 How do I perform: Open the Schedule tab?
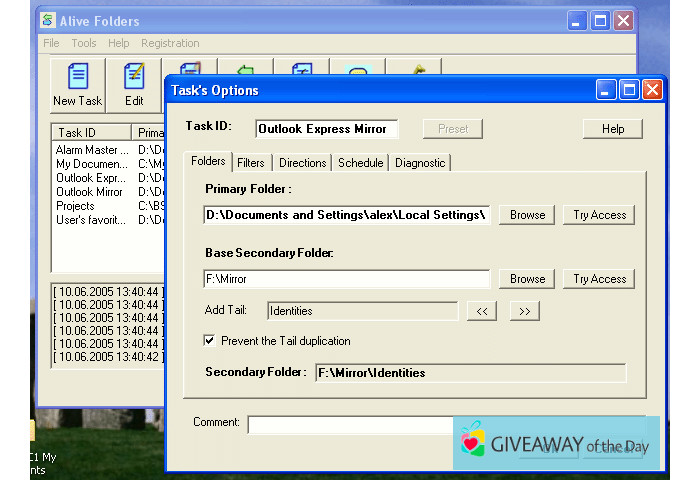click(x=360, y=163)
